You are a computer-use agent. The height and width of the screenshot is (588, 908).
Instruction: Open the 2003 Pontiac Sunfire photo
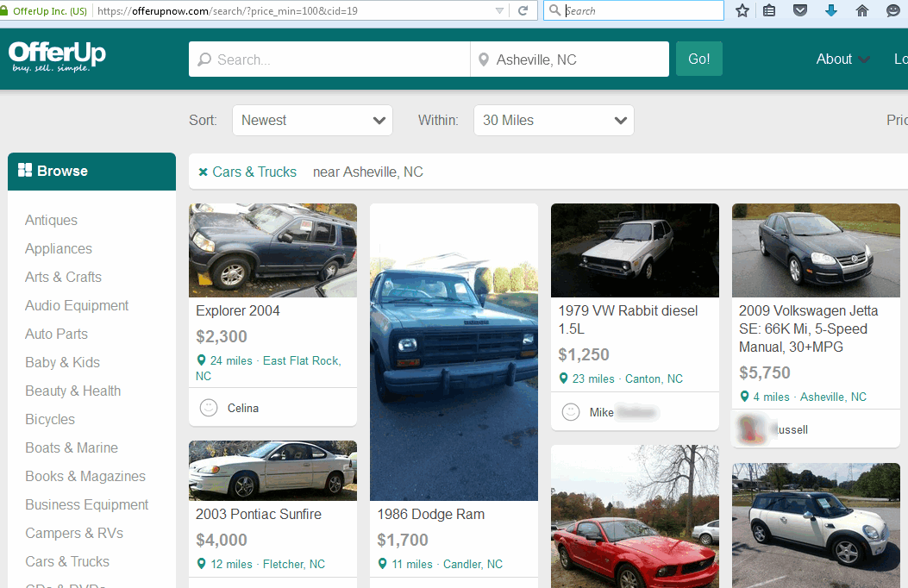272,471
